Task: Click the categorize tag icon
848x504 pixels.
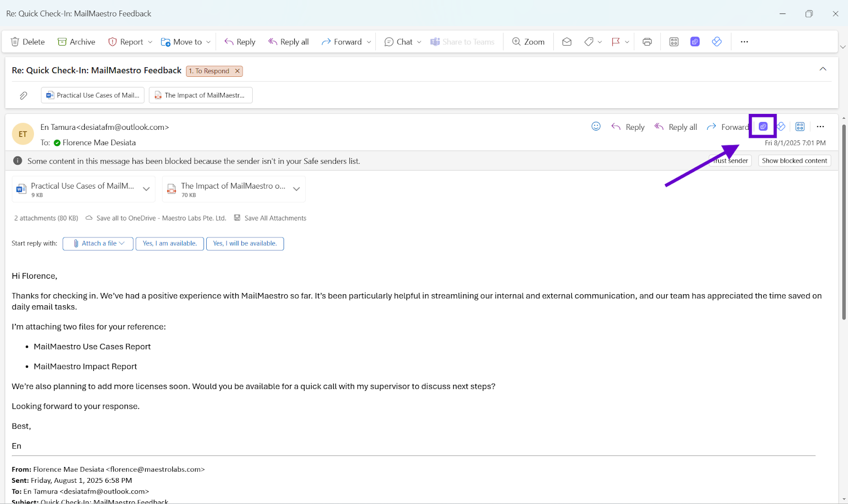Action: 589,42
